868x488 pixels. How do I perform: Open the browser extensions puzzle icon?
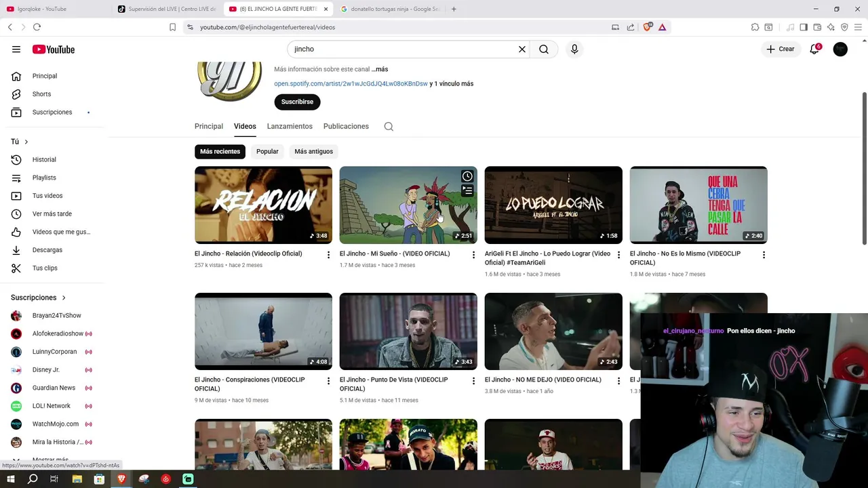click(x=755, y=27)
